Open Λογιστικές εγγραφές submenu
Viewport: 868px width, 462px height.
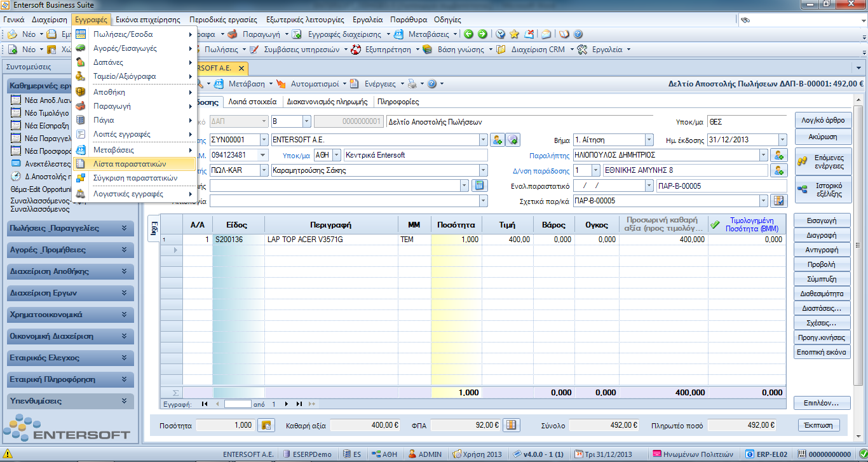pyautogui.click(x=133, y=194)
